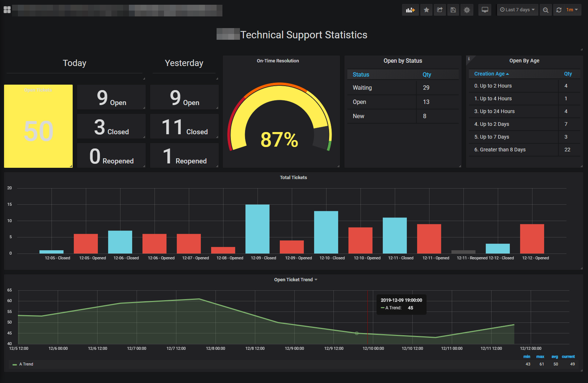Screen dimensions: 588x383
Task: Cycle view mode with monitor icon
Action: pyautogui.click(x=485, y=10)
